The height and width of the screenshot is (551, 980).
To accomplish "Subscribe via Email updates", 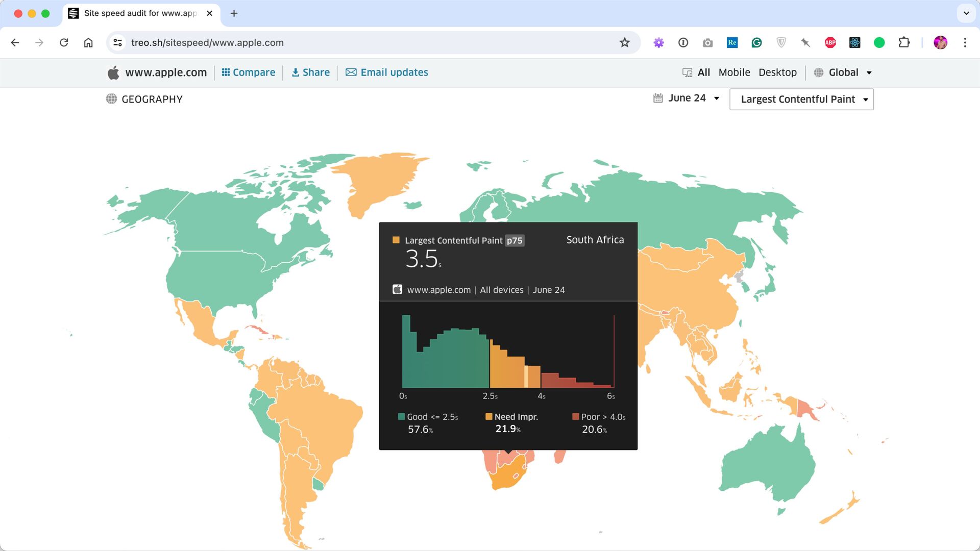I will coord(387,72).
